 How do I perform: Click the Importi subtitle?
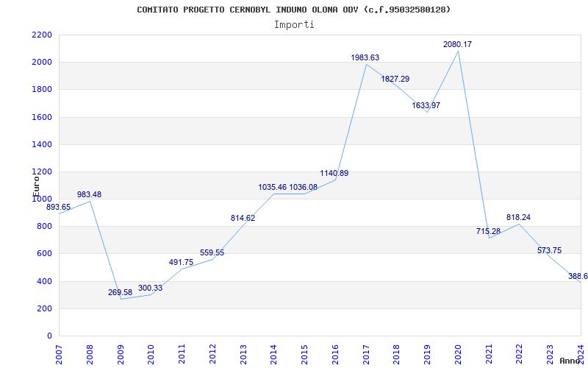294,25
